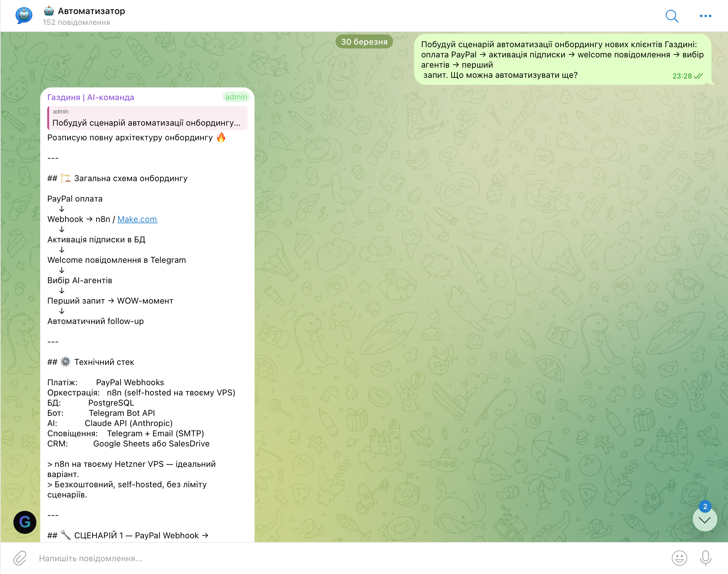Click the green admin badge
Screen dimensions: 728x574
pos(236,97)
